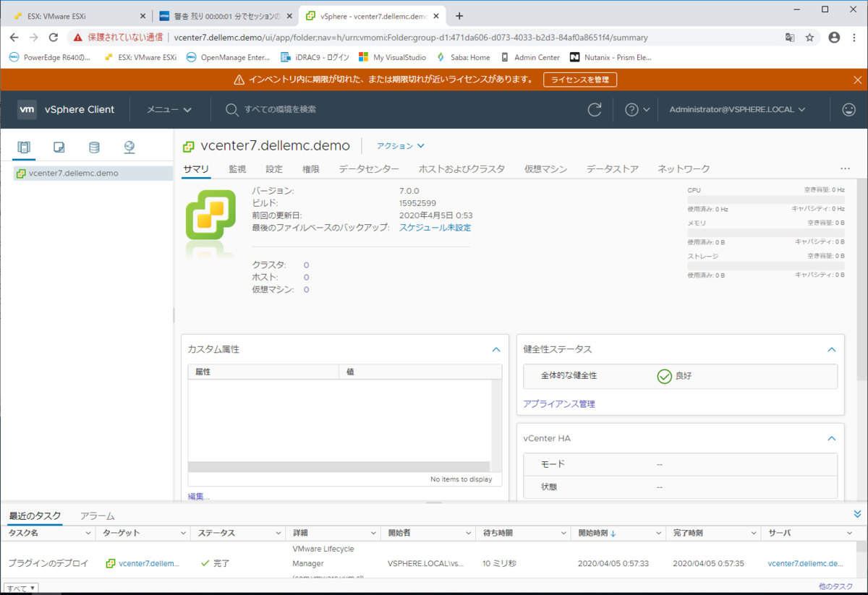Image resolution: width=868 pixels, height=595 pixels.
Task: Open ステータス column filter dropdown
Action: [x=278, y=533]
